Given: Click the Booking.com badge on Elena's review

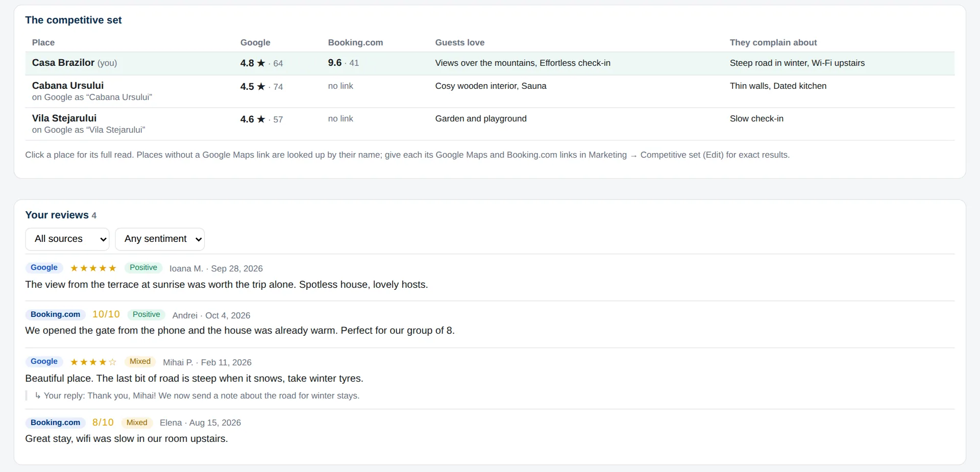Looking at the screenshot, I should (x=55, y=423).
